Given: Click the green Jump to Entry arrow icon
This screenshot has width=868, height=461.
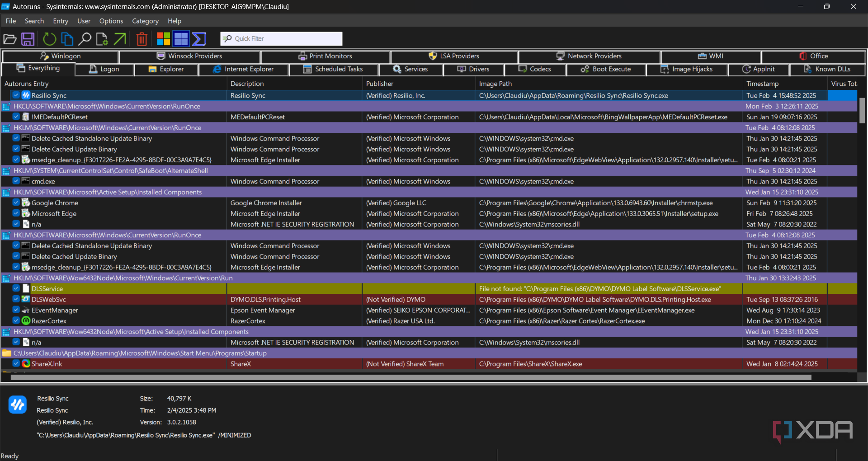Looking at the screenshot, I should (x=120, y=39).
